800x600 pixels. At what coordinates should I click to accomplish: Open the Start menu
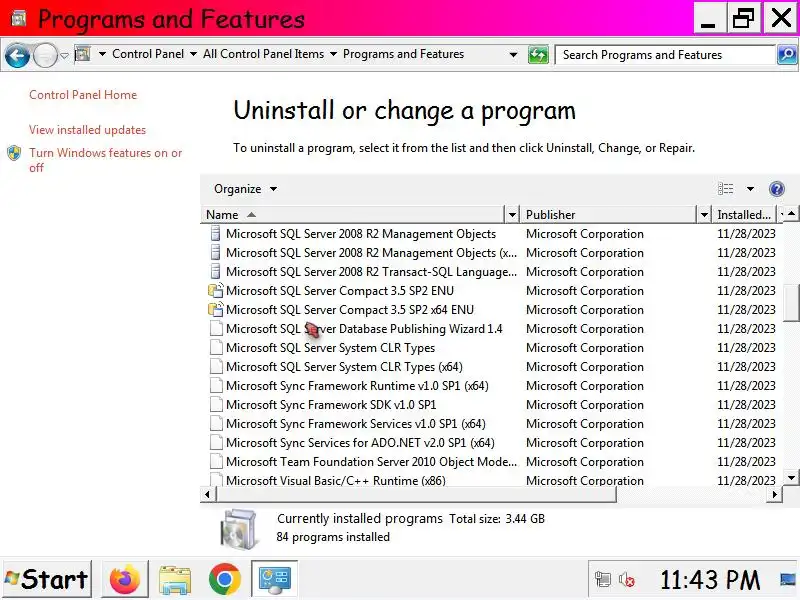[x=47, y=579]
